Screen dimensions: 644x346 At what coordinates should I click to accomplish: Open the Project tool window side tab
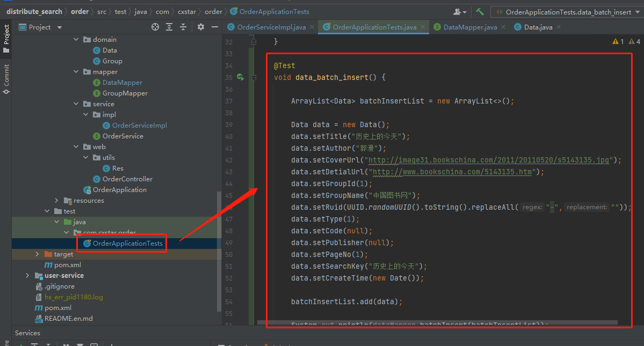[6, 39]
